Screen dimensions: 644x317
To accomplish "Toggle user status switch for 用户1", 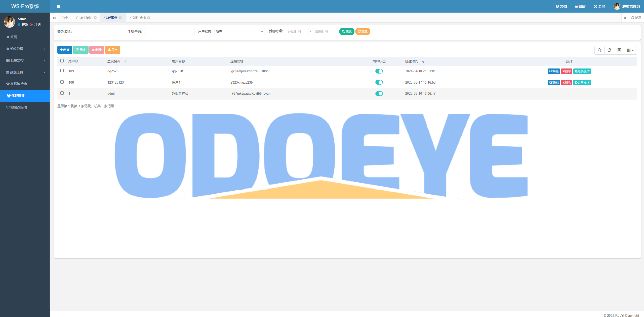I will click(x=379, y=82).
